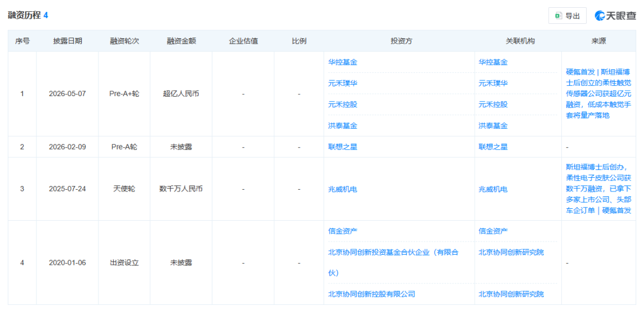Click 未披露 amount in 2020-01-06 row
The image size is (644, 309).
click(181, 262)
